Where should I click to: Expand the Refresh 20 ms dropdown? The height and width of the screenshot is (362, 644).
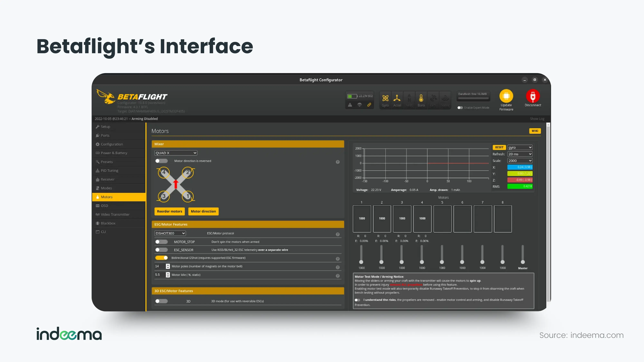[520, 154]
